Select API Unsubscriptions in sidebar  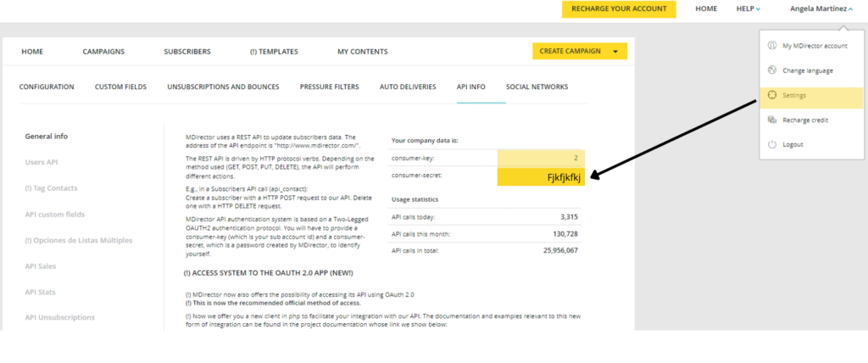click(x=60, y=317)
